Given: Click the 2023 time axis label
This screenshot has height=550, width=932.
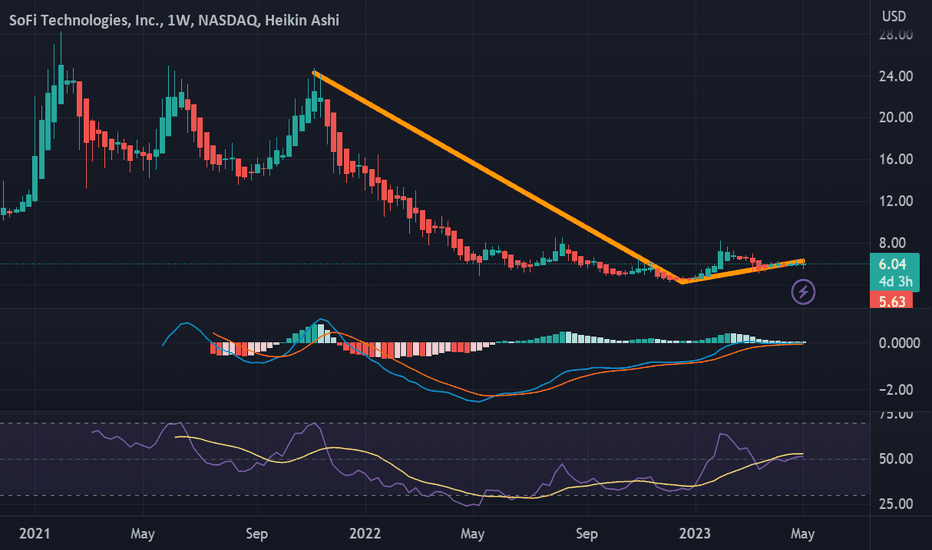Looking at the screenshot, I should coord(695,534).
